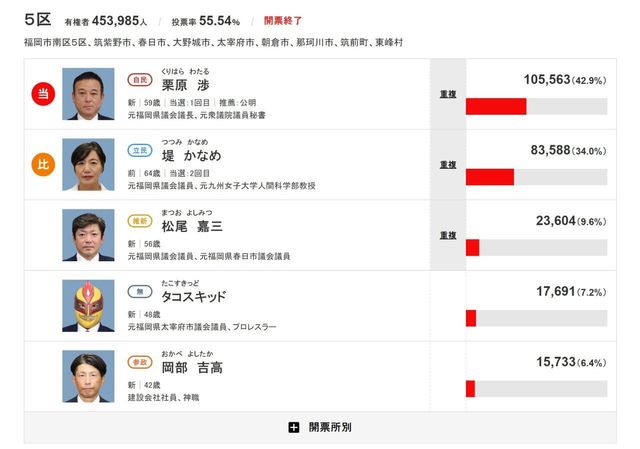Click the orange 比 proportional badge
The height and width of the screenshot is (449, 640).
click(x=43, y=165)
